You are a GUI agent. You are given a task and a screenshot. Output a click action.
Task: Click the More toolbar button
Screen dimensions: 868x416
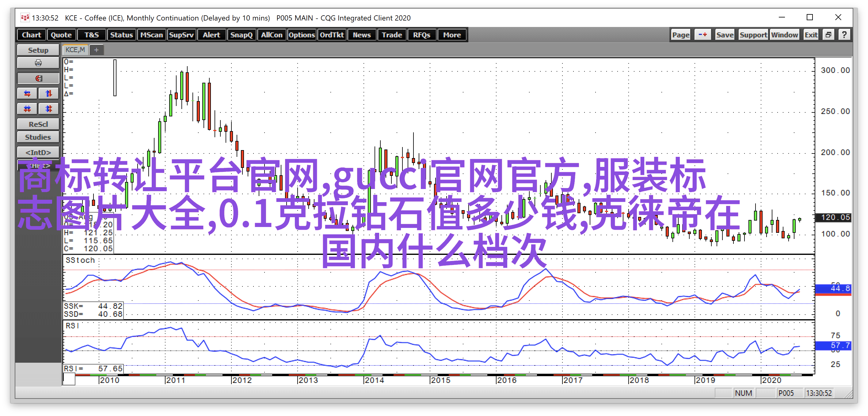452,35
